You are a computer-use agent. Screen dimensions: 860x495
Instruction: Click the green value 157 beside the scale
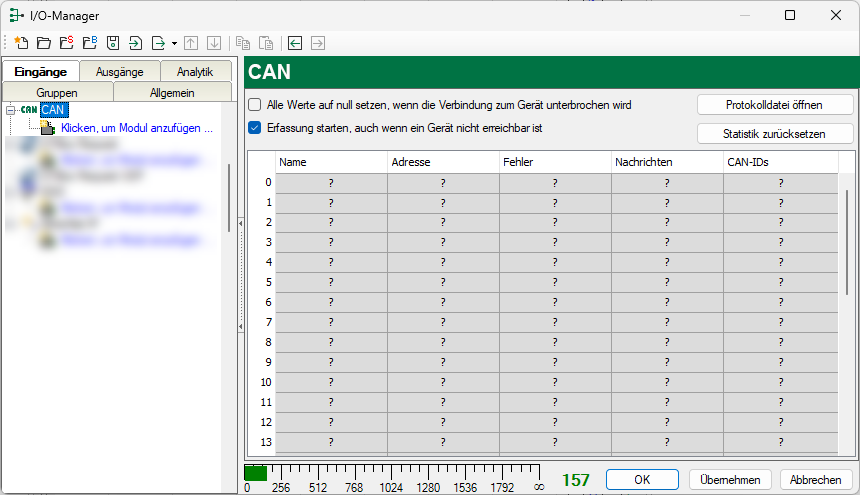[x=575, y=480]
